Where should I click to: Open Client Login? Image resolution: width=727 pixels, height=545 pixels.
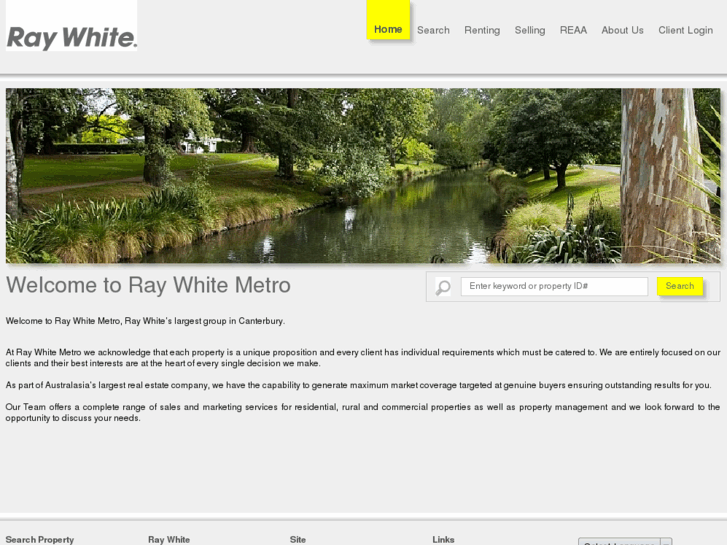pyautogui.click(x=685, y=31)
